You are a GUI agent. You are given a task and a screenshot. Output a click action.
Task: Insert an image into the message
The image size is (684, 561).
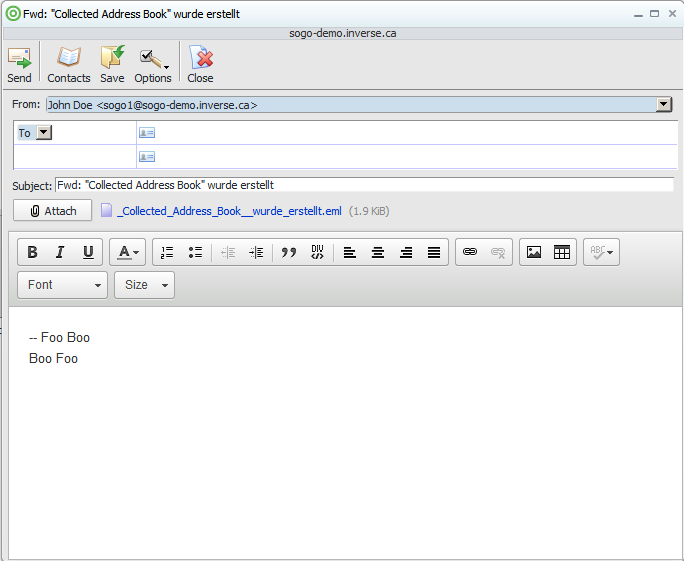pos(534,253)
